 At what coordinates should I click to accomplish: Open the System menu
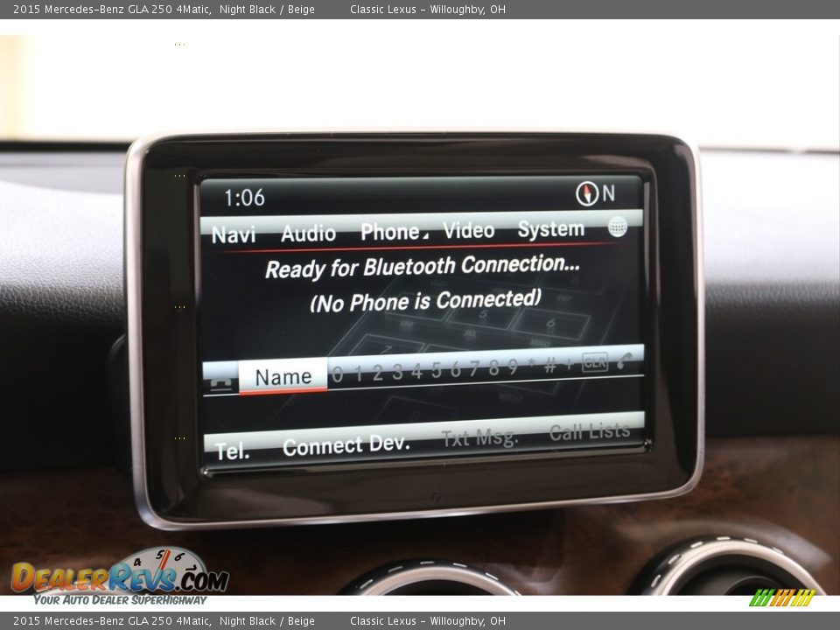pyautogui.click(x=550, y=229)
